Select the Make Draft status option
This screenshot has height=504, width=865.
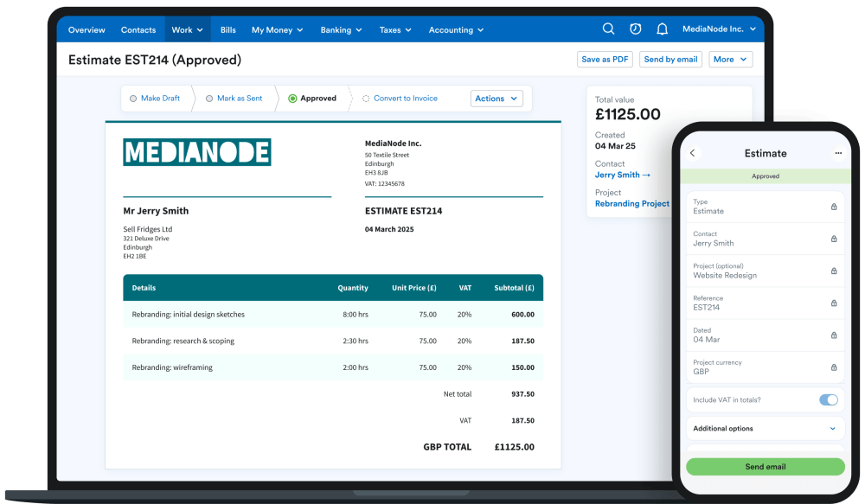tap(155, 99)
